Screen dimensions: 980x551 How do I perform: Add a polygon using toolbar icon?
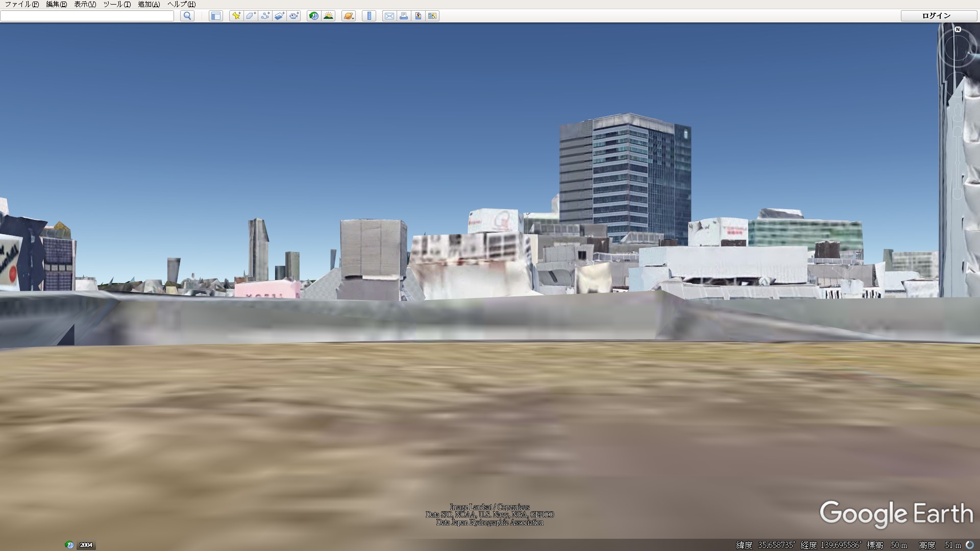[x=251, y=16]
